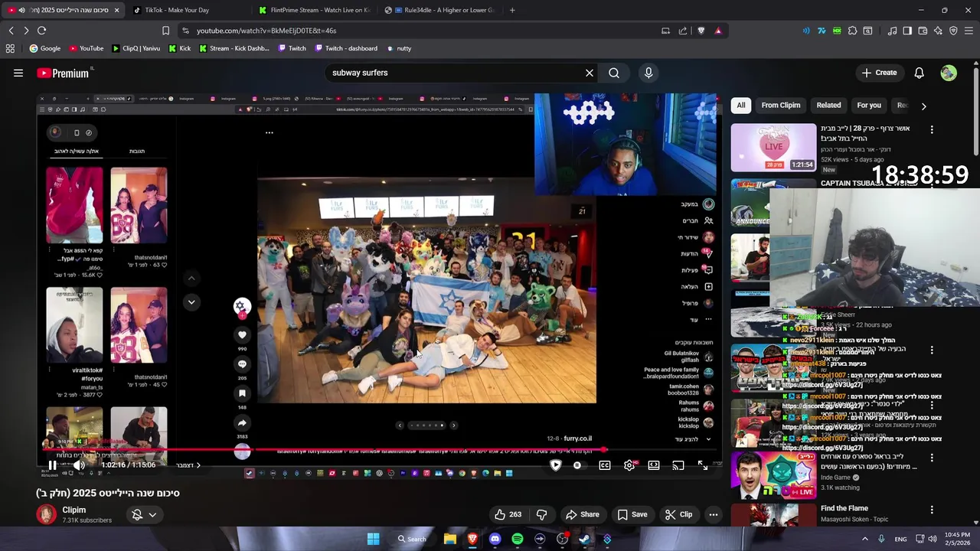Open the chapter label next to timestamp
980x551 pixels.
[188, 465]
